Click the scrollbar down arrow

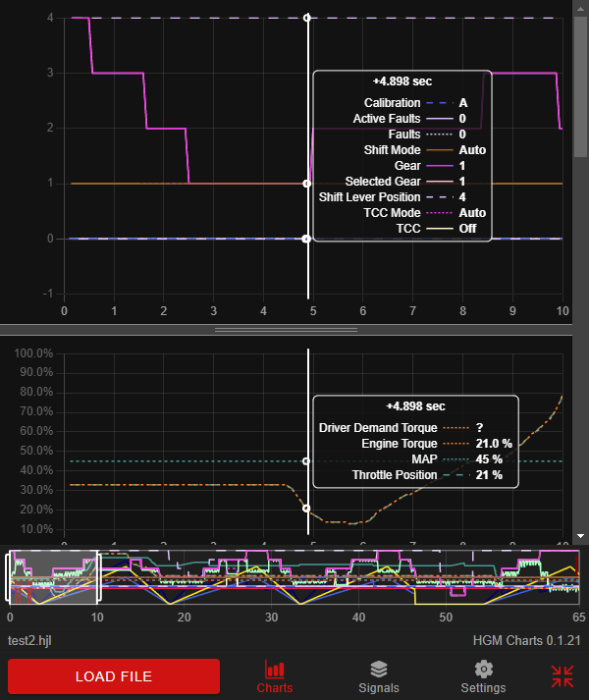coord(580,536)
